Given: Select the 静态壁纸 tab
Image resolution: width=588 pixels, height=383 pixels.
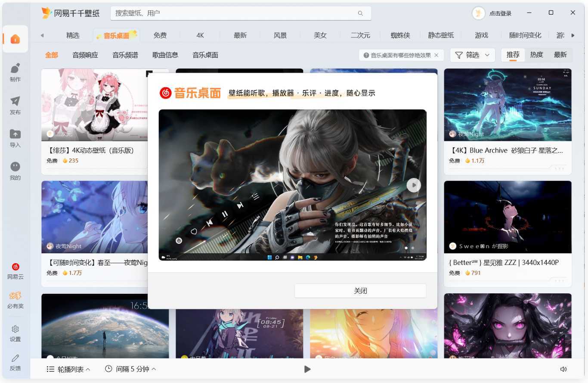Looking at the screenshot, I should click(x=441, y=35).
